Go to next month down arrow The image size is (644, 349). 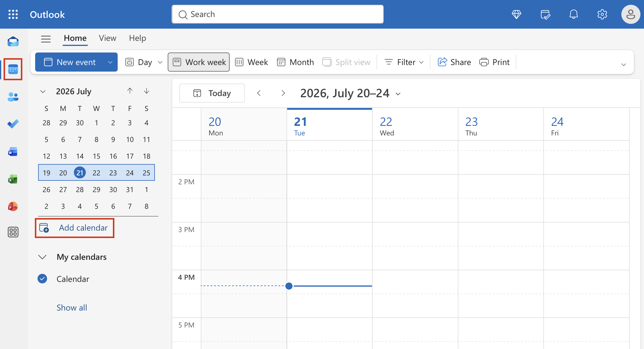point(146,91)
